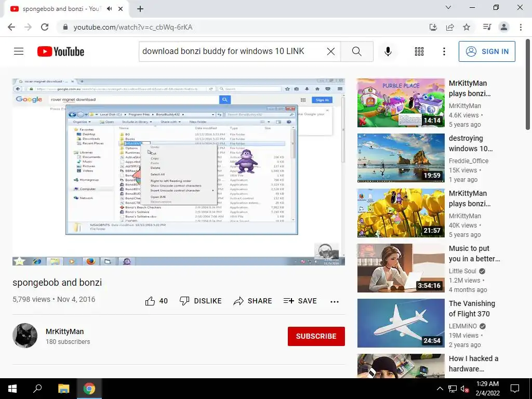Open Freddie_Office channel name

pos(469,161)
